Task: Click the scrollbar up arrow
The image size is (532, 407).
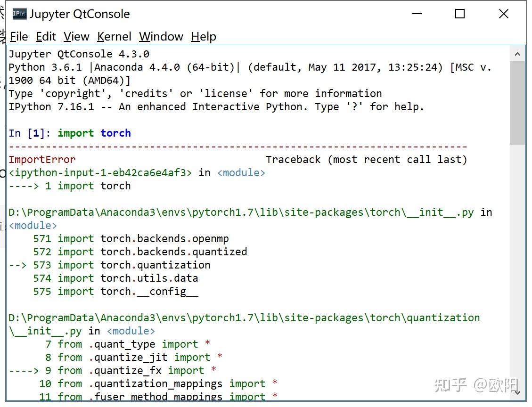Action: pyautogui.click(x=517, y=54)
